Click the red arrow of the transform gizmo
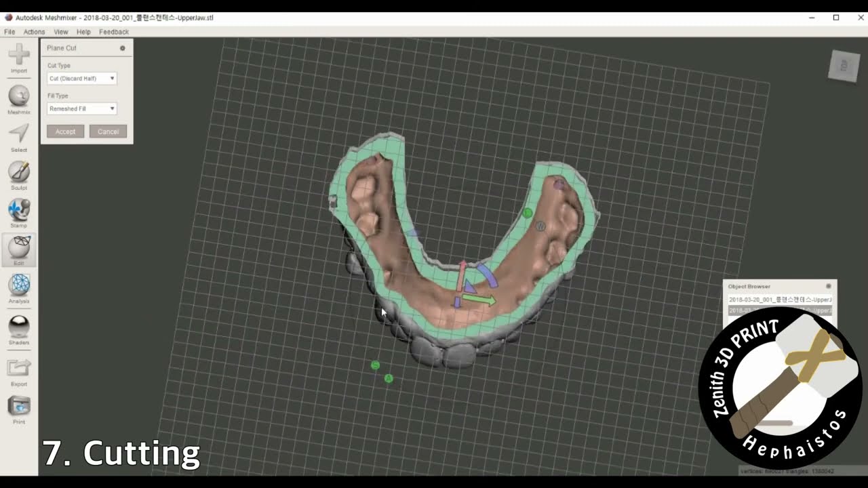This screenshot has height=488, width=868. [462, 274]
